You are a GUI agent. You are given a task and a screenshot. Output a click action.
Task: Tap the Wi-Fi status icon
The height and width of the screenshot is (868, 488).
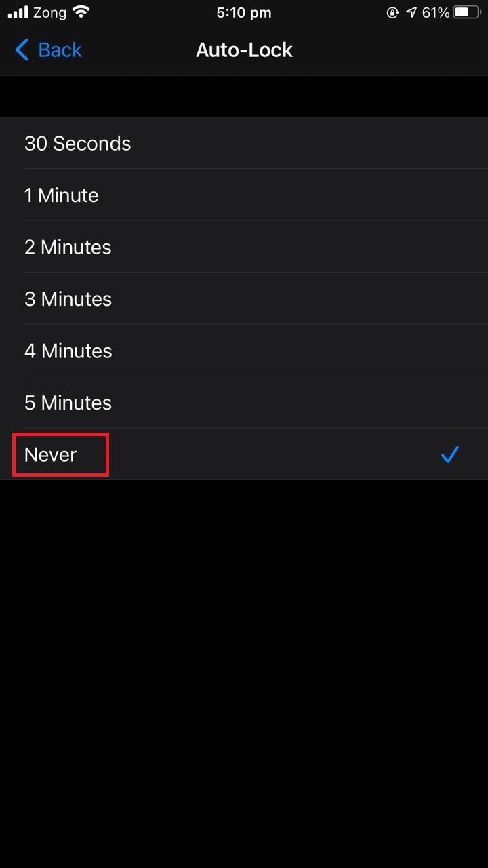tap(81, 12)
